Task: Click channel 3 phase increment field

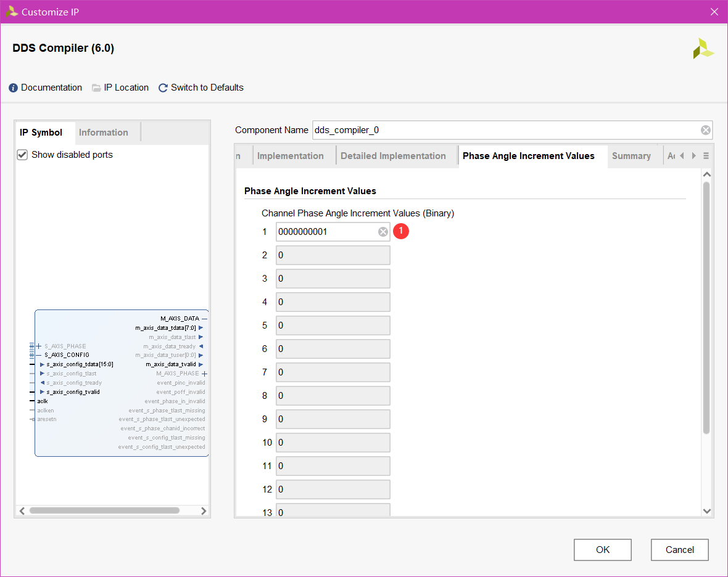Action: coord(333,279)
